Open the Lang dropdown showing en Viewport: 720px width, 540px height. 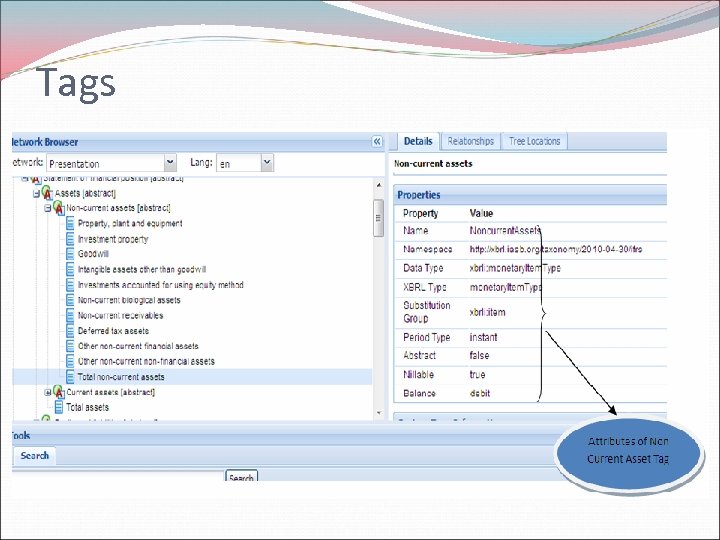click(x=267, y=163)
